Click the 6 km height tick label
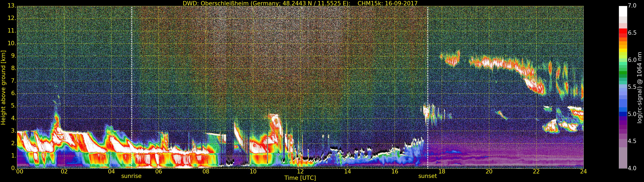Image resolution: width=644 pixels, height=182 pixels. click(14, 93)
